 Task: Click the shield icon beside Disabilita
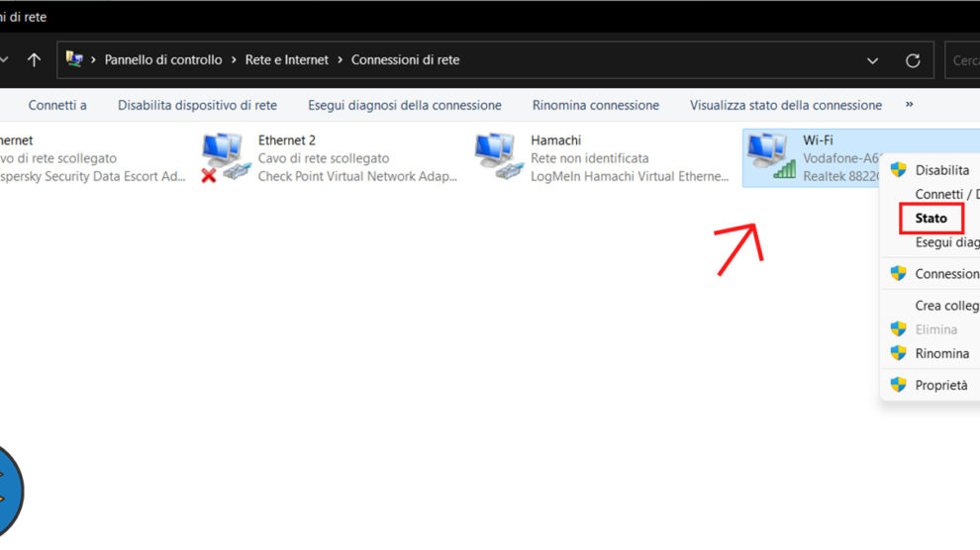click(898, 170)
